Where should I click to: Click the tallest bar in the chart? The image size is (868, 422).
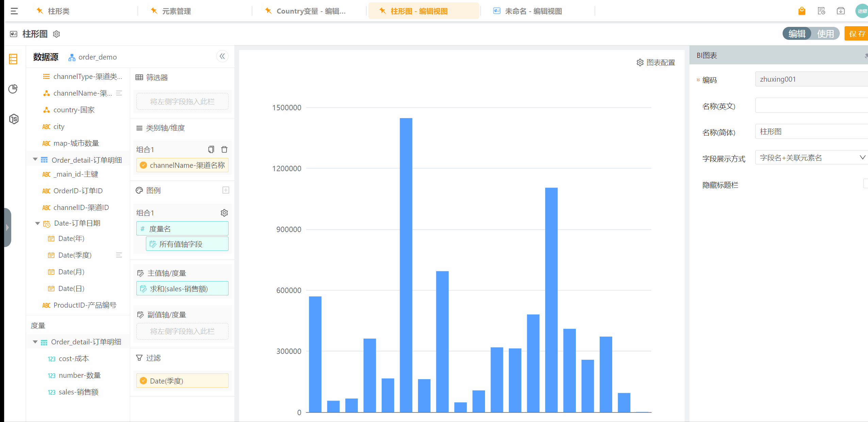tap(406, 265)
